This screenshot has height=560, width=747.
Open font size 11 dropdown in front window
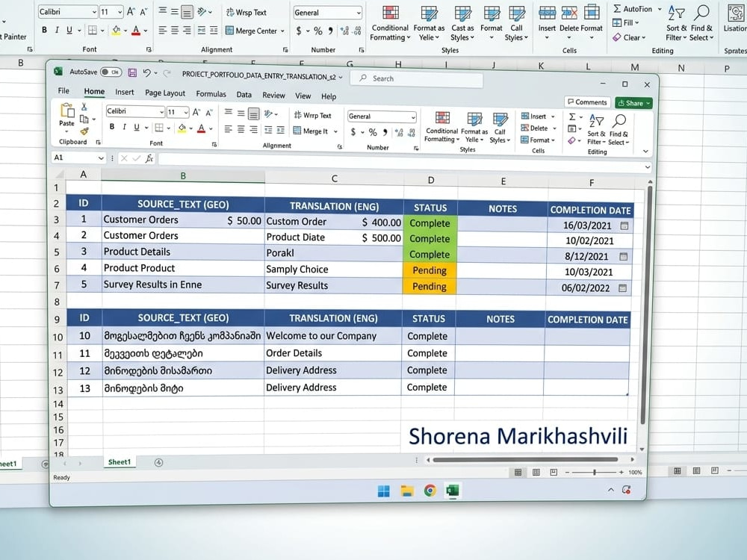tap(186, 113)
